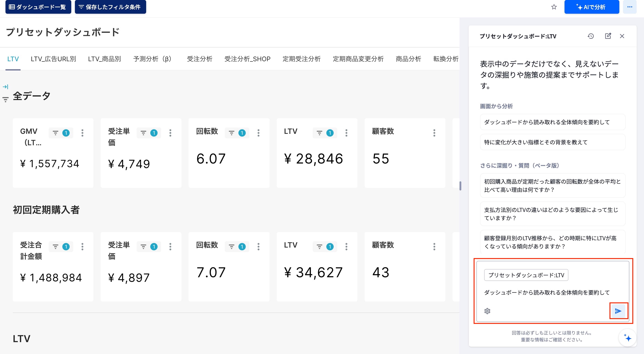Click the LTV value ¥ 28,846
Screen dimensions: 644x354
314,159
